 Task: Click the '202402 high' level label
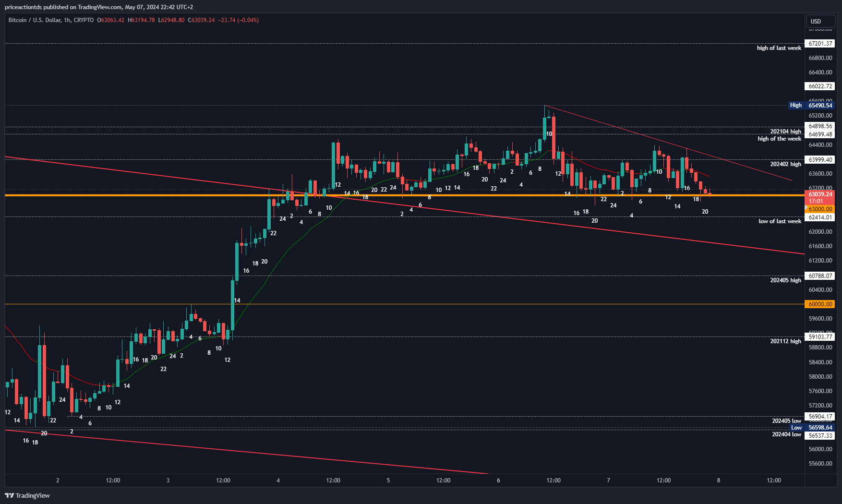pos(785,164)
